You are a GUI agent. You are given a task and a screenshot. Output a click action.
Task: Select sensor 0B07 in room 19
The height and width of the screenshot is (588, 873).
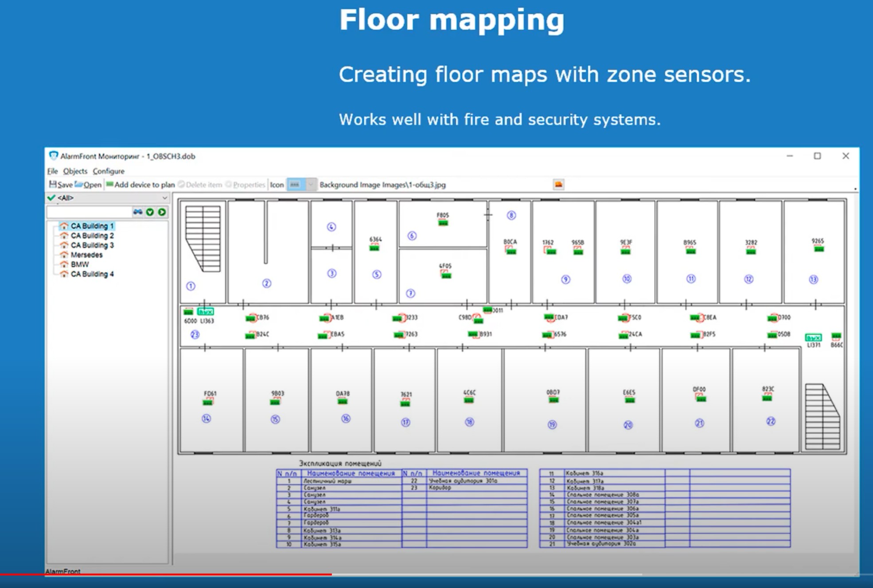[553, 400]
